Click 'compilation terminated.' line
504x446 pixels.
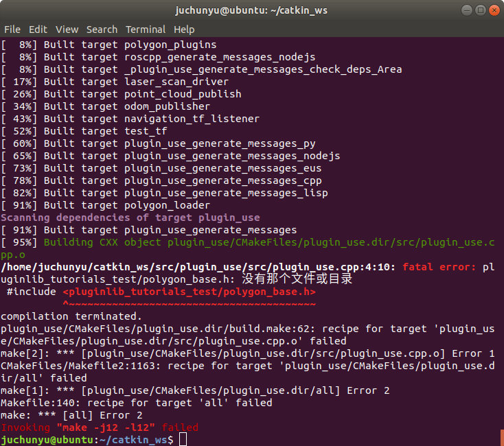pyautogui.click(x=71, y=316)
